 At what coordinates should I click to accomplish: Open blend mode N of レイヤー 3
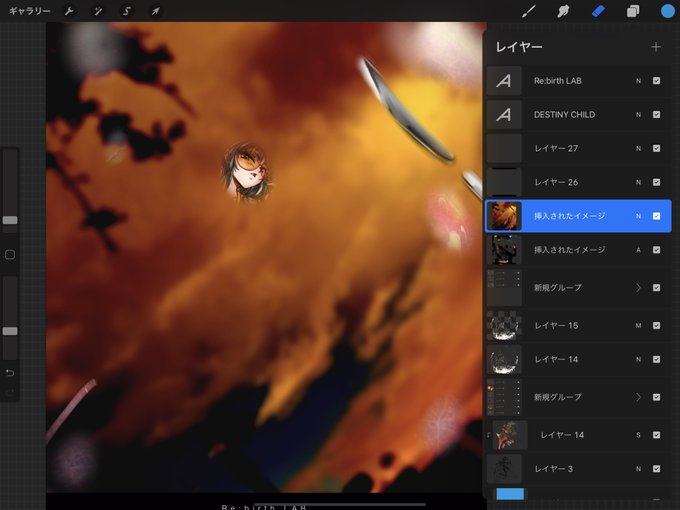click(638, 469)
